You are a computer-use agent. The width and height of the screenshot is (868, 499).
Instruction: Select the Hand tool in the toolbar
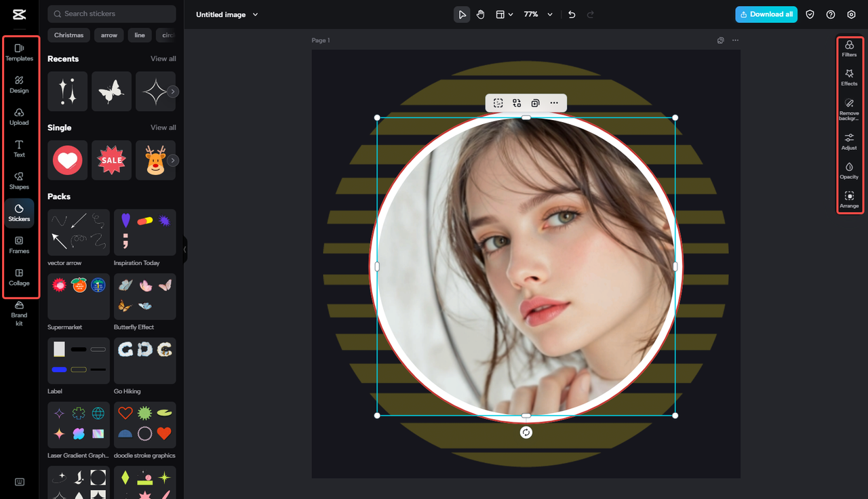pos(481,14)
